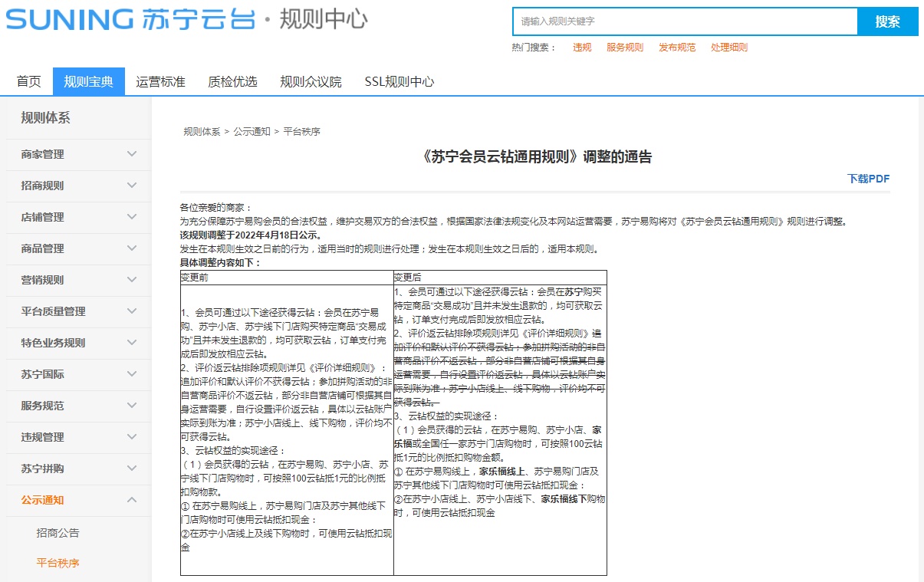Download the notice via 下载PDF
Viewport: 924px width, 582px height.
point(868,179)
